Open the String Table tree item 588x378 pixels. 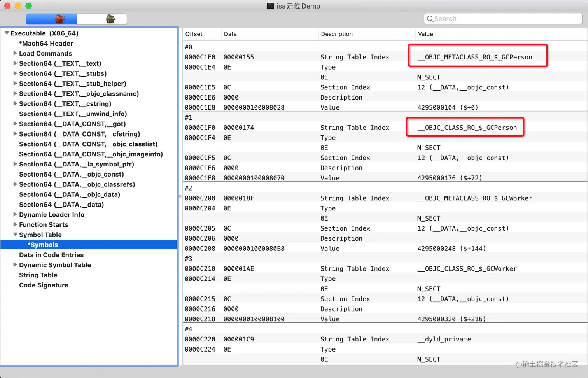(x=38, y=275)
